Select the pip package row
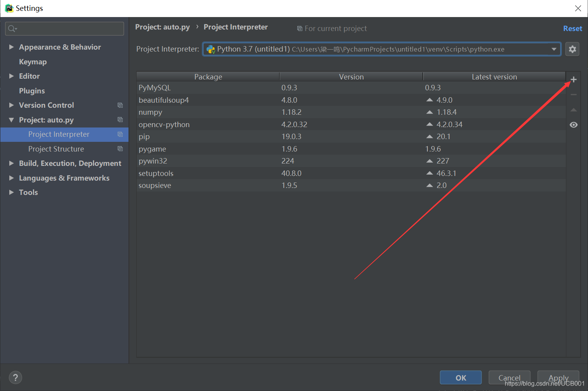588x391 pixels. [x=351, y=136]
